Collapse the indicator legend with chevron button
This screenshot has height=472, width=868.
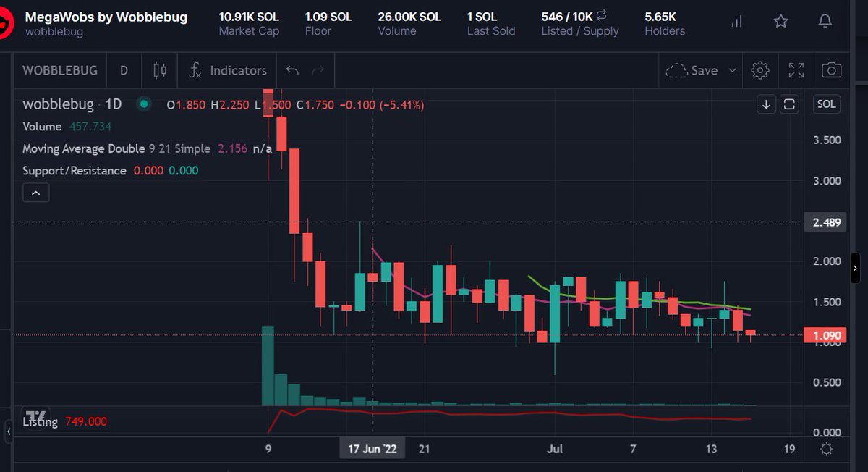36,193
